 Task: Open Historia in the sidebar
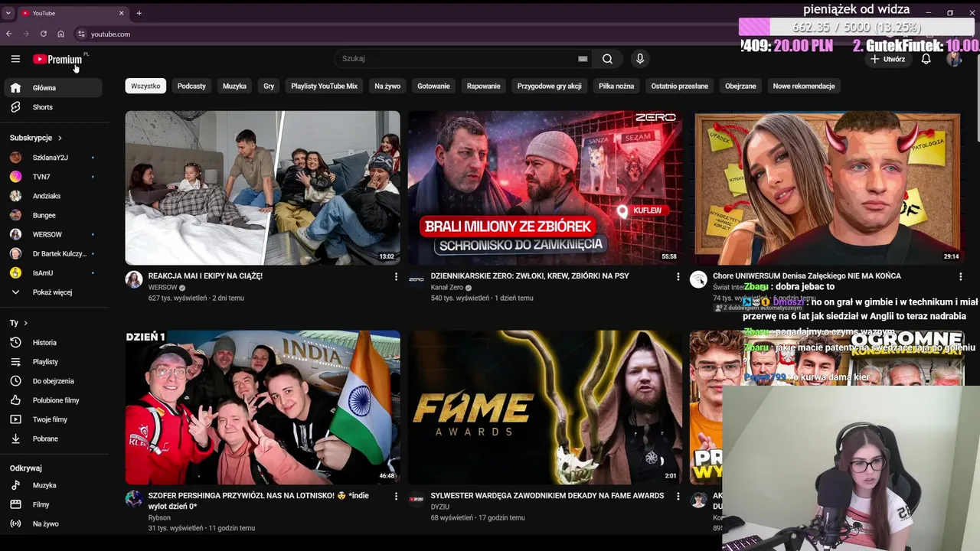[x=52, y=343]
